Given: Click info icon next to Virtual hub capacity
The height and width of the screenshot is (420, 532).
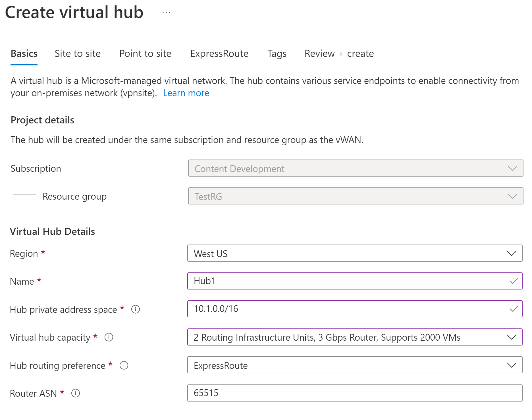Looking at the screenshot, I should [109, 337].
